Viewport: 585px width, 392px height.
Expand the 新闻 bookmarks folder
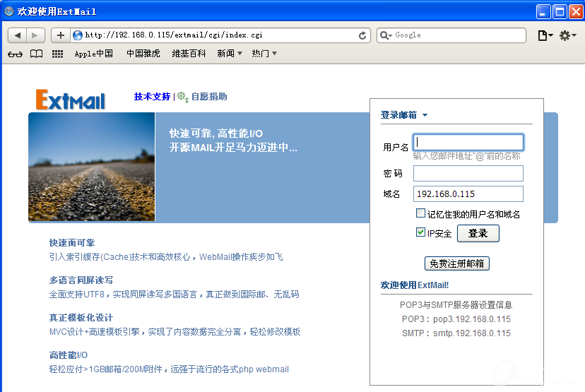coord(230,54)
